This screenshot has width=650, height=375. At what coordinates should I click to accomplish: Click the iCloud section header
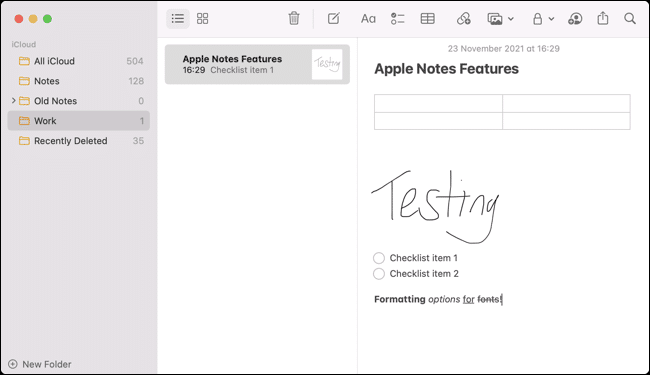(x=24, y=44)
